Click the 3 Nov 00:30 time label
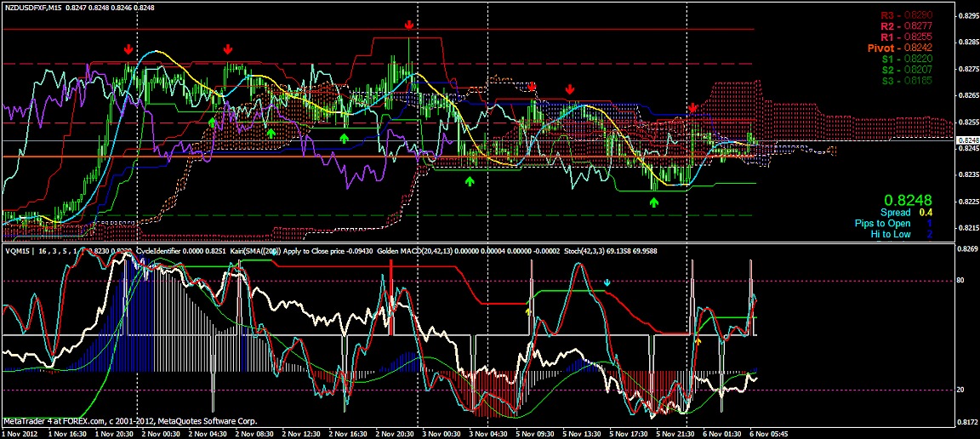Image resolution: width=980 pixels, height=439 pixels. pyautogui.click(x=442, y=433)
